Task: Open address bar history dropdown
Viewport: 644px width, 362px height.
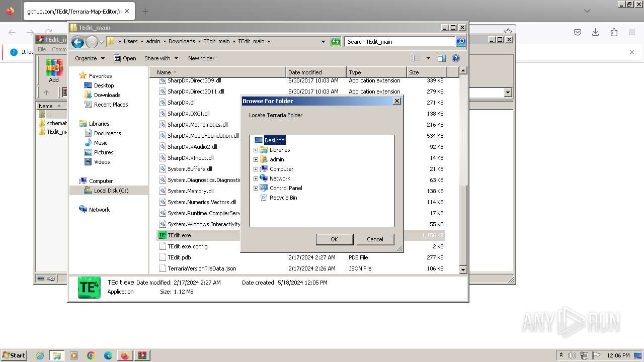Action: [x=323, y=42]
